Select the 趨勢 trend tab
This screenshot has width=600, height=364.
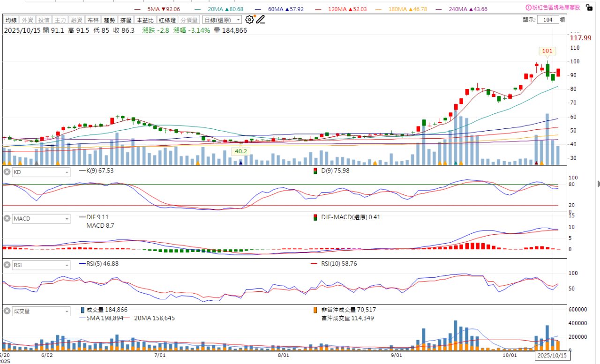109,20
